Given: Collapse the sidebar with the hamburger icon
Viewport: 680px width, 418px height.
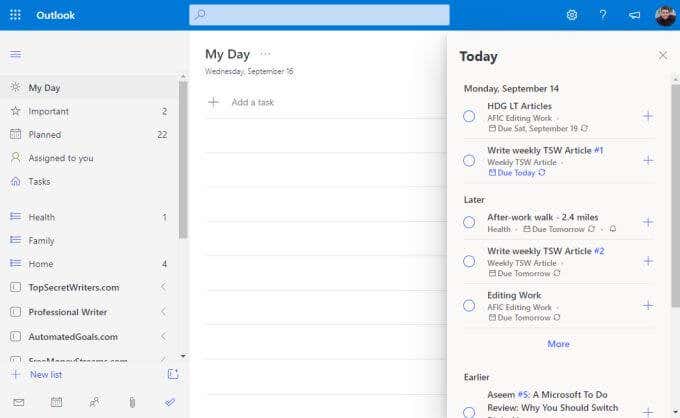Looking at the screenshot, I should (16, 54).
